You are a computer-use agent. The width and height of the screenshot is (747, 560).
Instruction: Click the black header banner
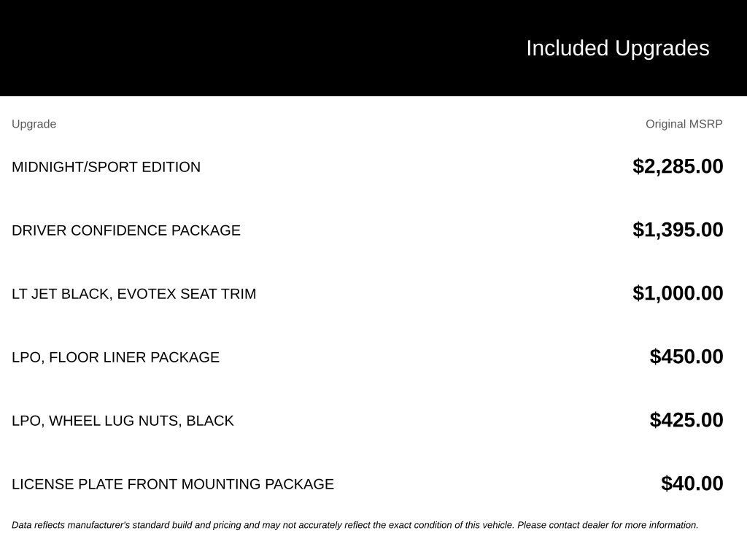point(373,48)
